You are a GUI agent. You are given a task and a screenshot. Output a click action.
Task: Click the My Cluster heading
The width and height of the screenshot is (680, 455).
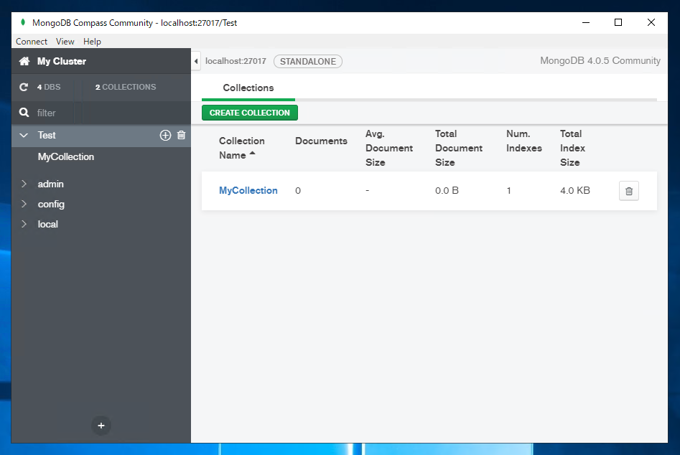pos(62,61)
